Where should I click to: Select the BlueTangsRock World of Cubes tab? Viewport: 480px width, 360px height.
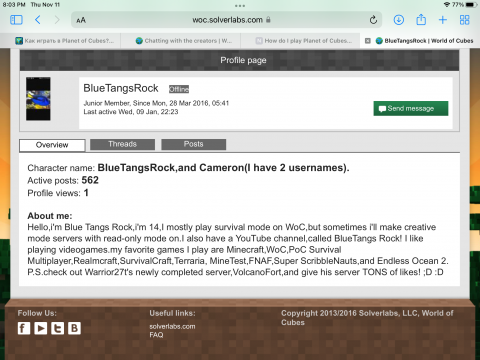pyautogui.click(x=424, y=41)
